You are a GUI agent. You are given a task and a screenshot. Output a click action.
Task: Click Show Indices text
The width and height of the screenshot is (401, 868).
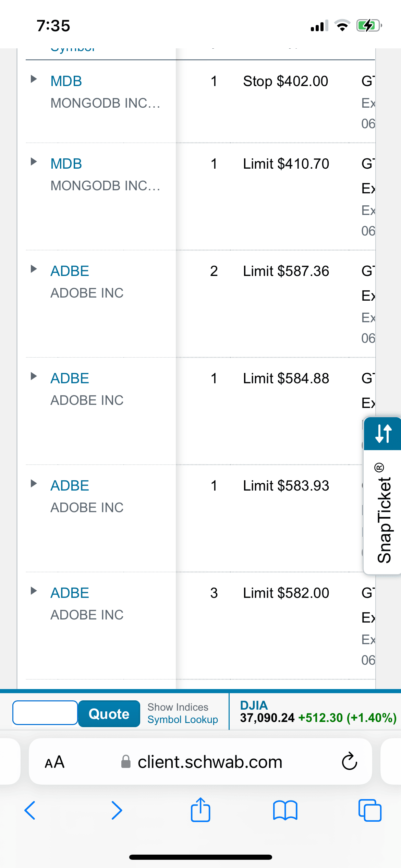tap(178, 707)
